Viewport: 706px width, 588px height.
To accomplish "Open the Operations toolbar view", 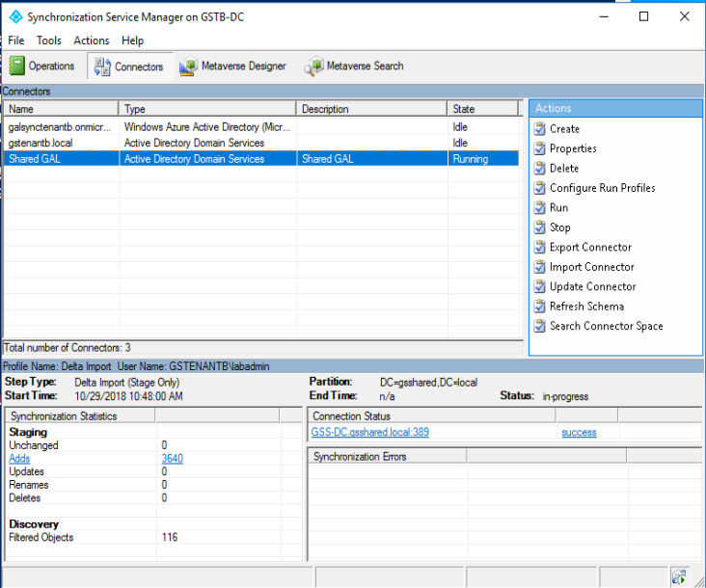I will (x=42, y=67).
